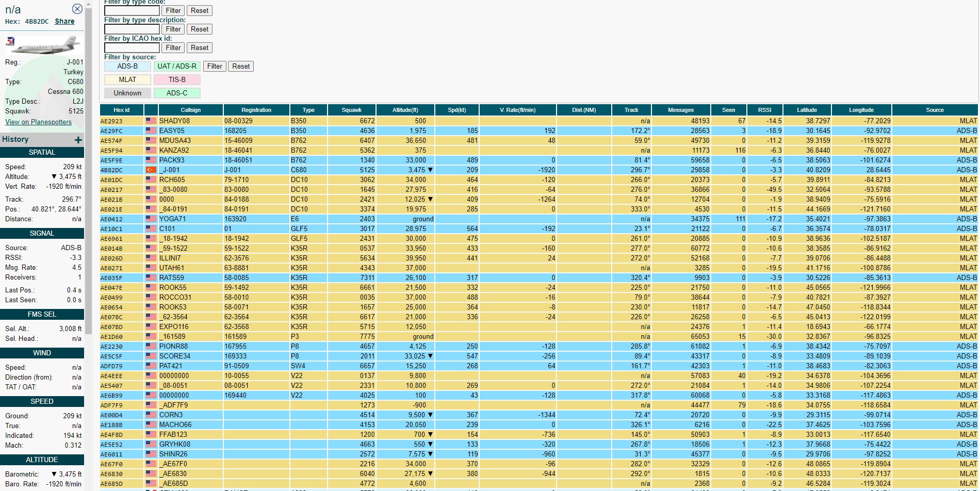Viewport: 980px width, 491px height.
Task: Sort table by Source column
Action: 935,110
